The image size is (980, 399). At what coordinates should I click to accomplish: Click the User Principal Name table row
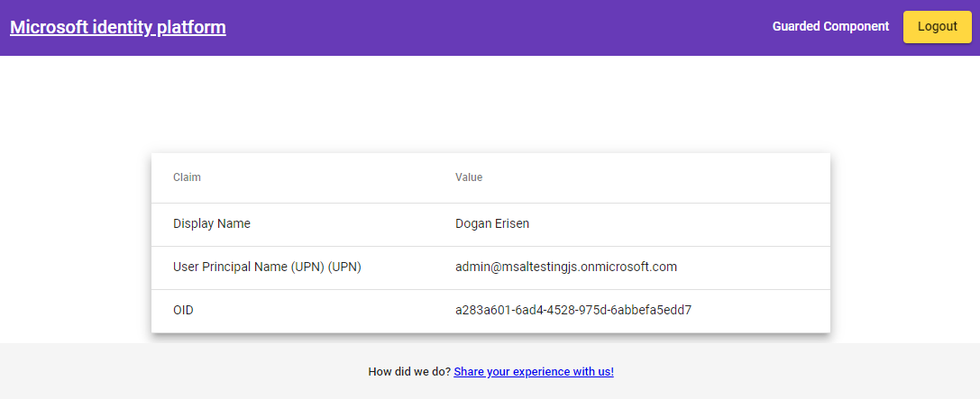pyautogui.click(x=490, y=268)
